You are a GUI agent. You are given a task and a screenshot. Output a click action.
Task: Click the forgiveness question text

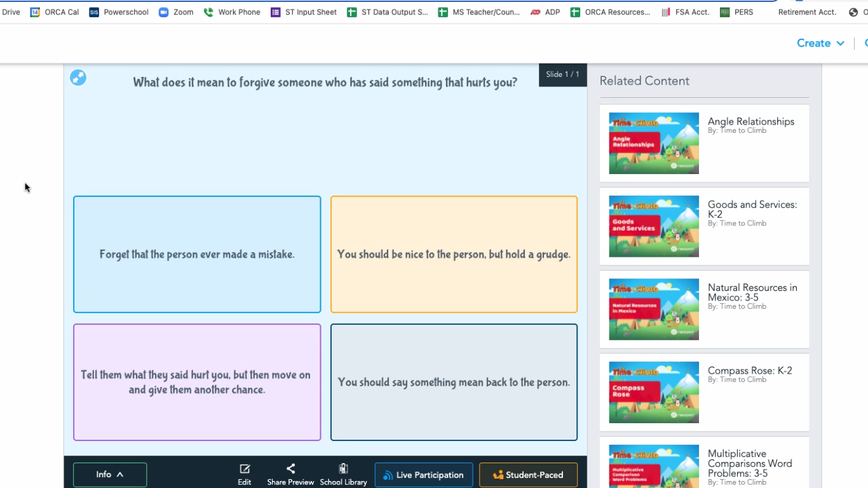(325, 82)
